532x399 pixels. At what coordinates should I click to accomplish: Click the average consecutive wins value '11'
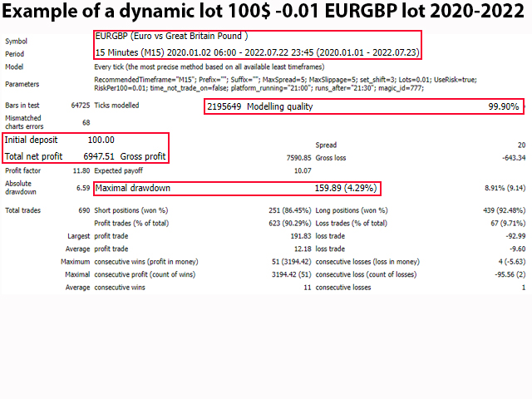[308, 288]
